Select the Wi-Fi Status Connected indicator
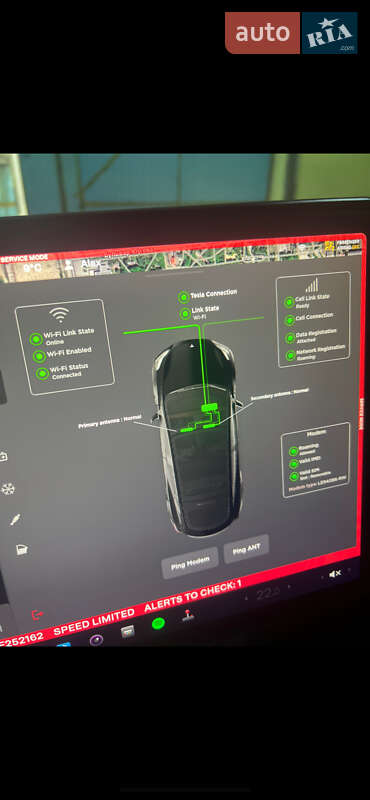 [x=42, y=373]
